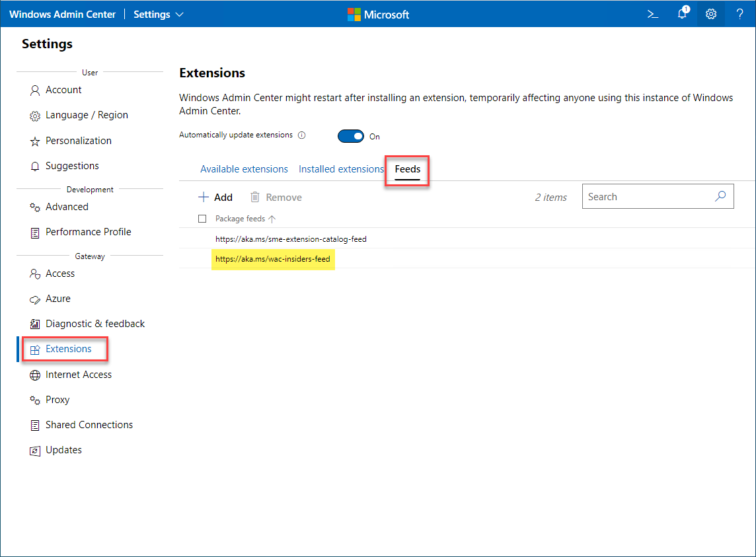The width and height of the screenshot is (756, 557).
Task: Click the Remove feed label
Action: click(283, 198)
